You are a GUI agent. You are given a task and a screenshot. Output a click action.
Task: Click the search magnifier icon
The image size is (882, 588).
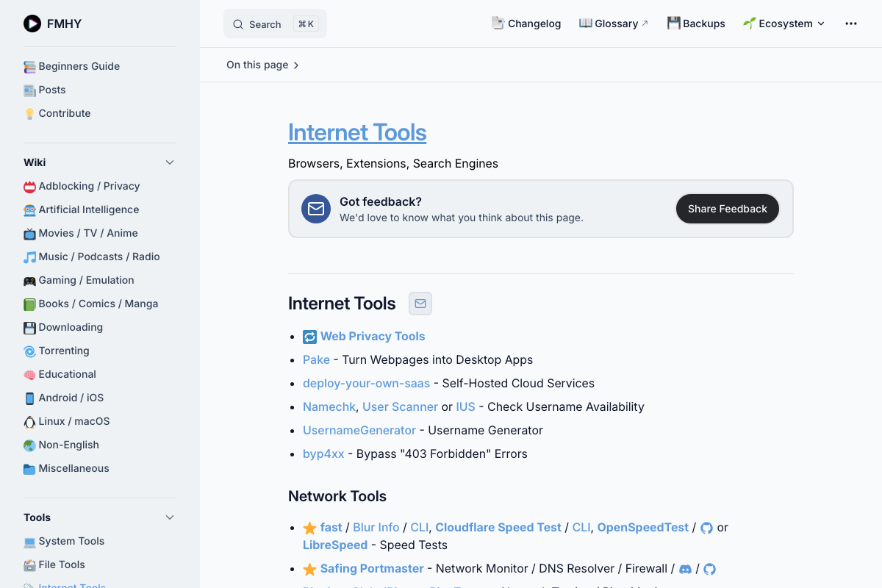click(x=238, y=24)
